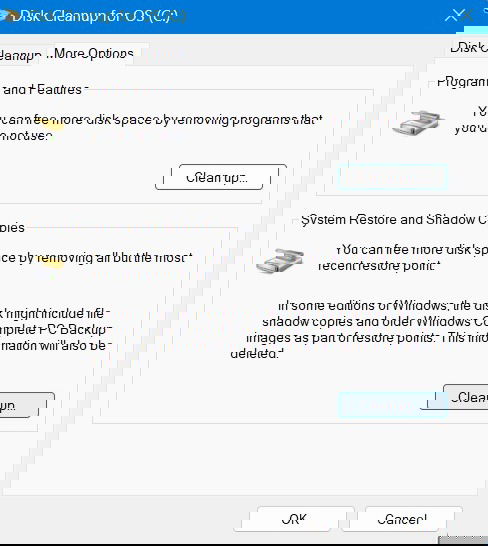Viewport: 488px width, 546px height.
Task: Select the Disk Cleanup tab label at the right edge
Action: tap(469, 48)
